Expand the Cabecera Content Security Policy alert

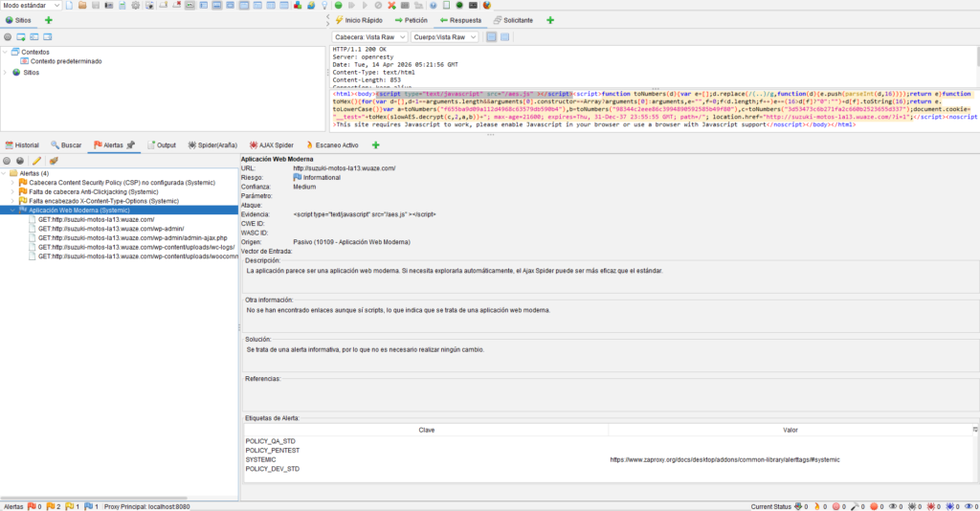click(12, 183)
